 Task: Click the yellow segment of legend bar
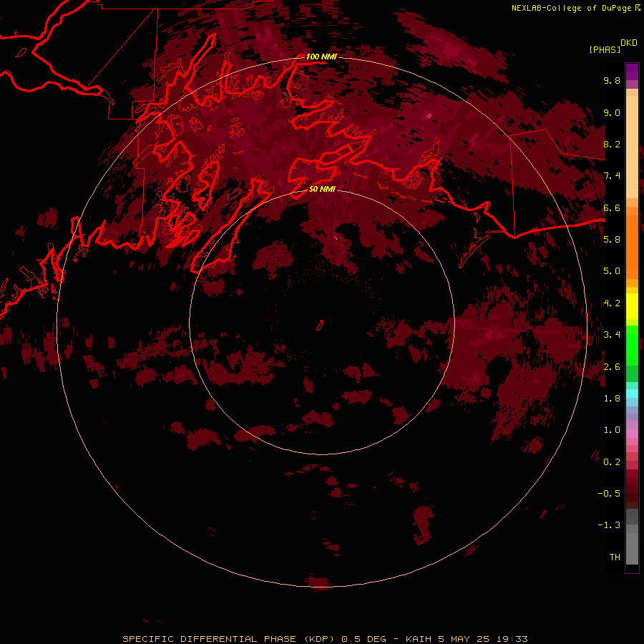click(x=632, y=306)
